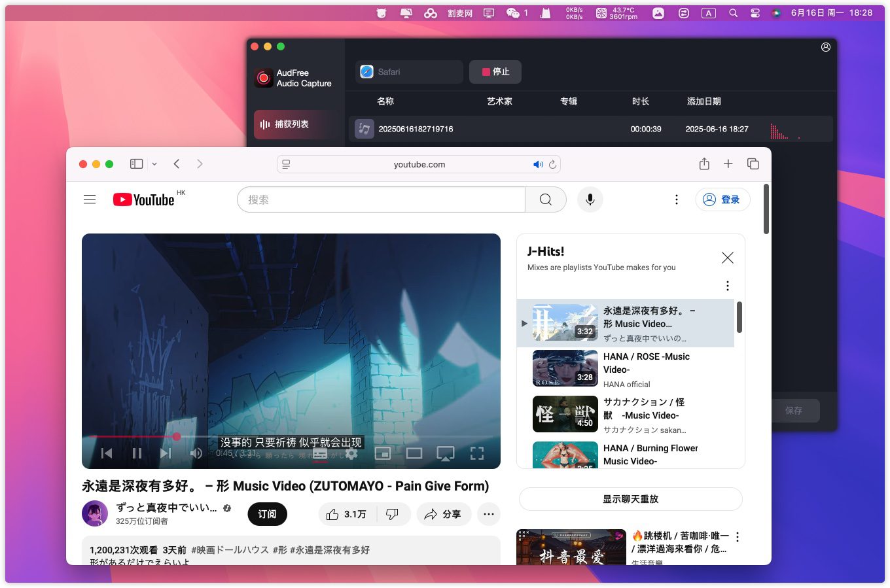Expand Safari sidebar dropdown arrow
Image resolution: width=890 pixels, height=588 pixels.
pos(154,164)
